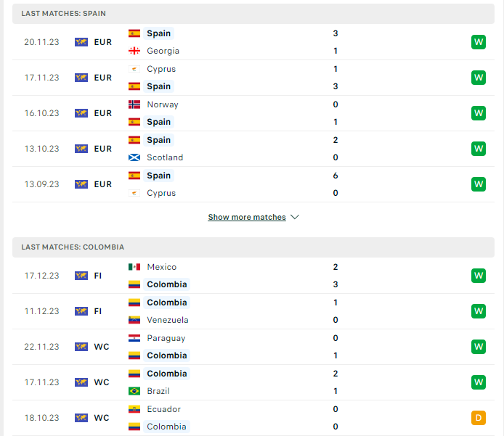Click the Last Matches: Colombia header
This screenshot has height=436, width=504.
253,247
